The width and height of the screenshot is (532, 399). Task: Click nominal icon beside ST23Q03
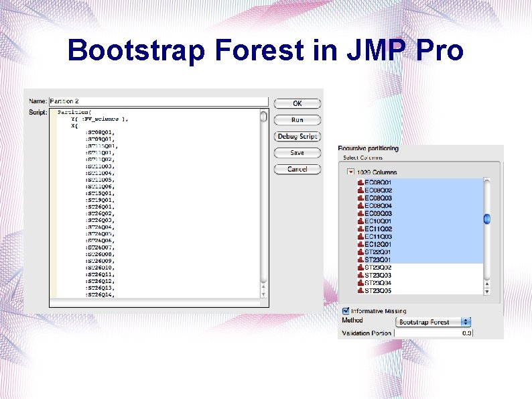360,276
